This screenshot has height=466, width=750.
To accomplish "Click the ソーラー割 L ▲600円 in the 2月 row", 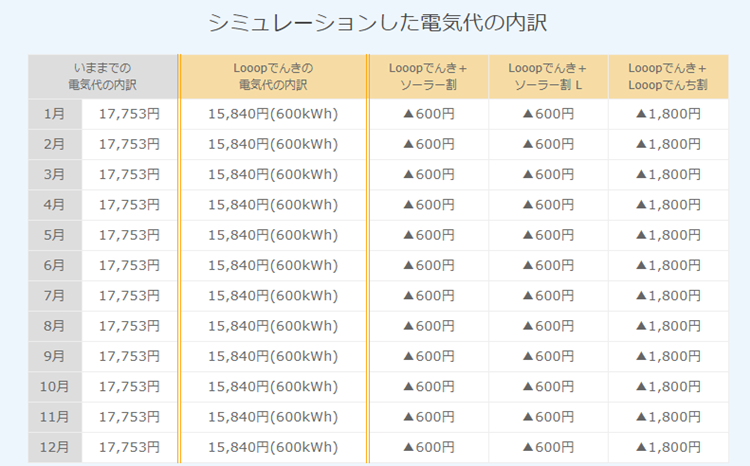I will pos(548,144).
